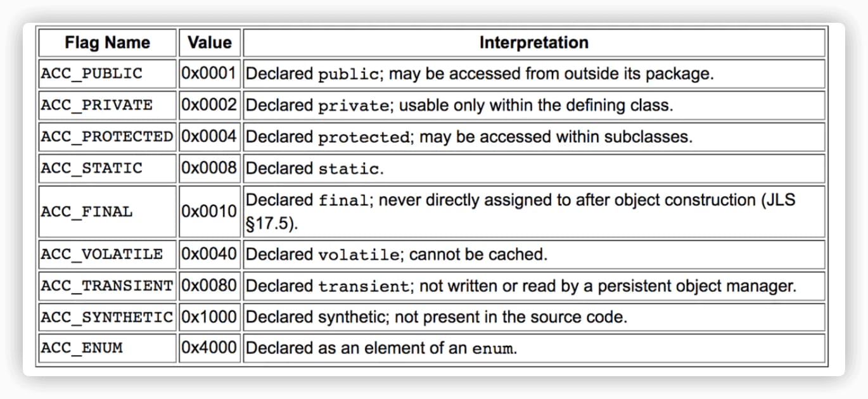
Task: Click the 0x0010 value cell
Action: (210, 212)
